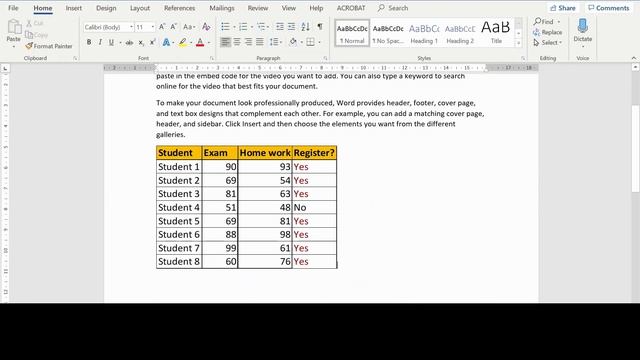Click the Search box in ribbon
Image resolution: width=640 pixels, height=360 pixels.
(393, 8)
